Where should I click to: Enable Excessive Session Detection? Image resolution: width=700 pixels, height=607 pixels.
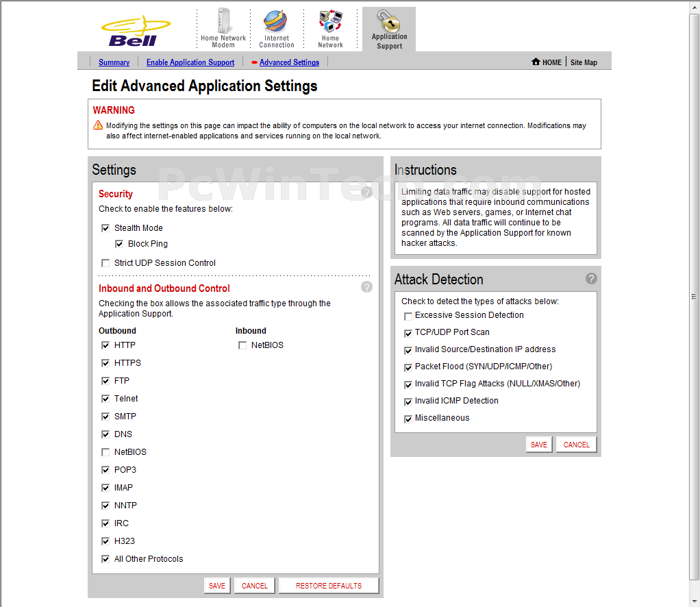tap(408, 317)
